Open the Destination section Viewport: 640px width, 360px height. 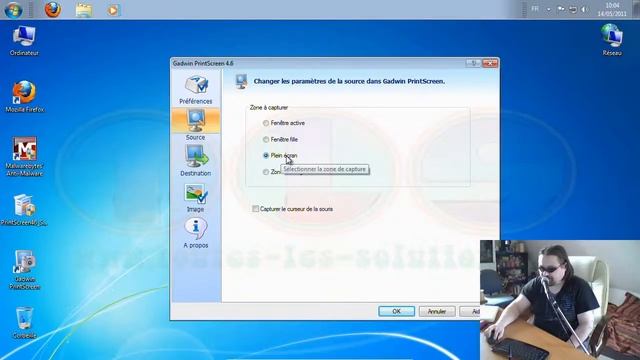tap(196, 161)
